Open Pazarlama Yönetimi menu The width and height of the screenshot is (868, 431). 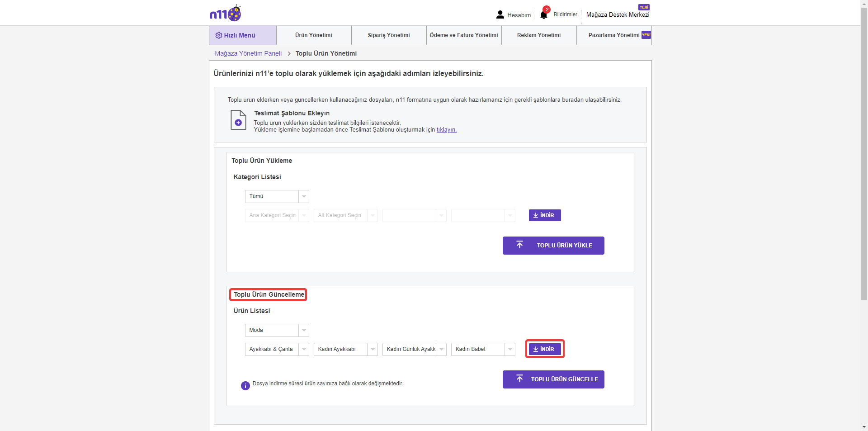tap(614, 35)
